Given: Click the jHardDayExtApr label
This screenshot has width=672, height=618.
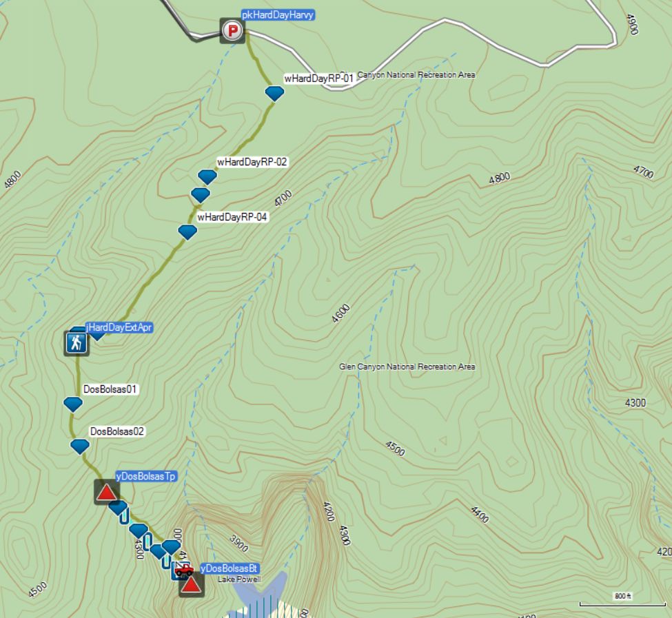Looking at the screenshot, I should click(119, 328).
